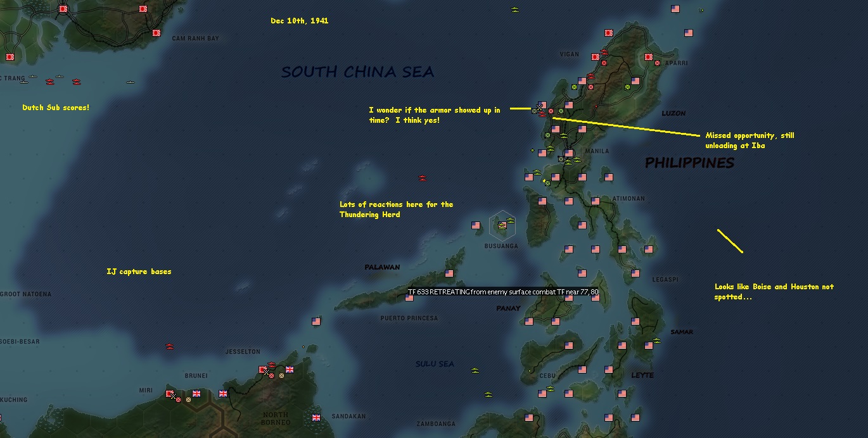Image resolution: width=868 pixels, height=438 pixels.
Task: Click the TF 633 RETREATING message tooltip
Action: (503, 292)
